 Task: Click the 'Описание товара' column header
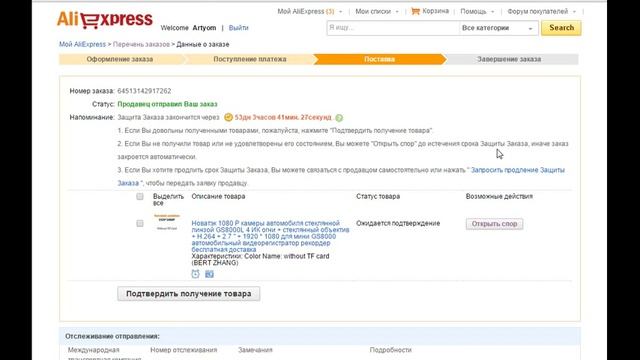(x=218, y=196)
